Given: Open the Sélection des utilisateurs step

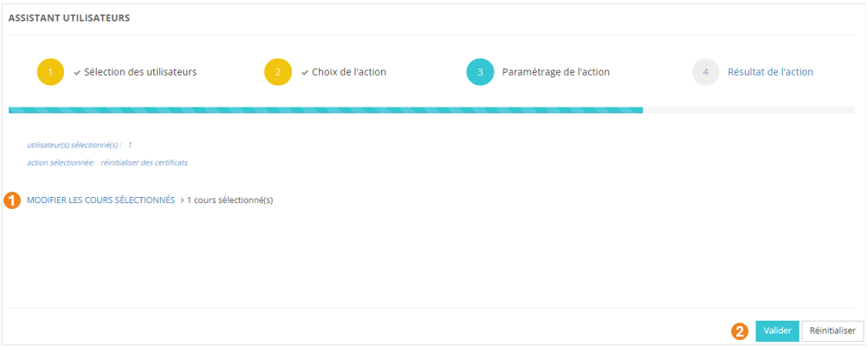Looking at the screenshot, I should click(140, 72).
